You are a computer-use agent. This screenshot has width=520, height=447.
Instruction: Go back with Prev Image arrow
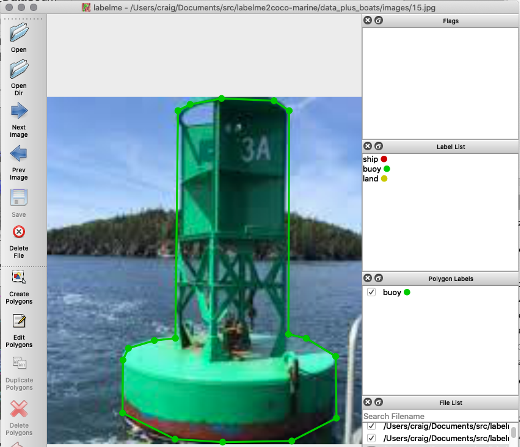tap(19, 154)
